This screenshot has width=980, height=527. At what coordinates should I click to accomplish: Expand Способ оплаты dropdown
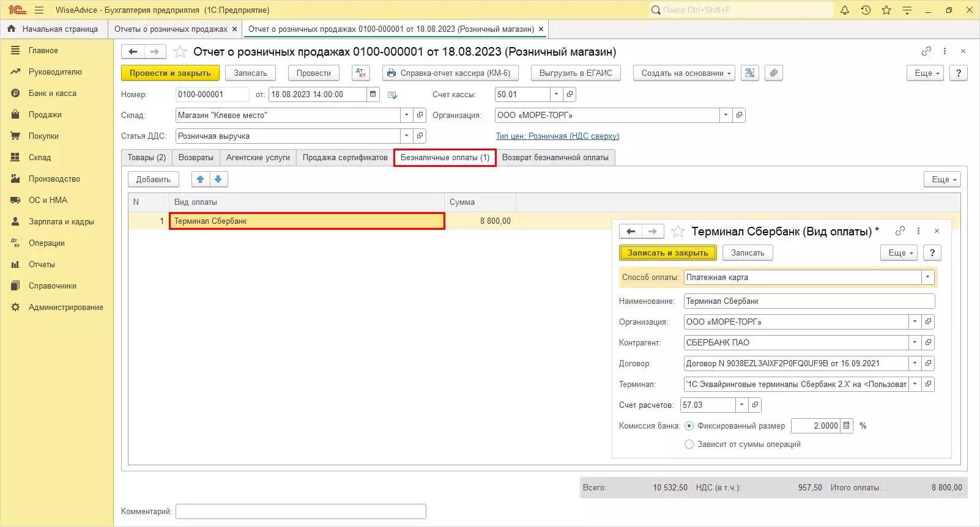pos(927,278)
